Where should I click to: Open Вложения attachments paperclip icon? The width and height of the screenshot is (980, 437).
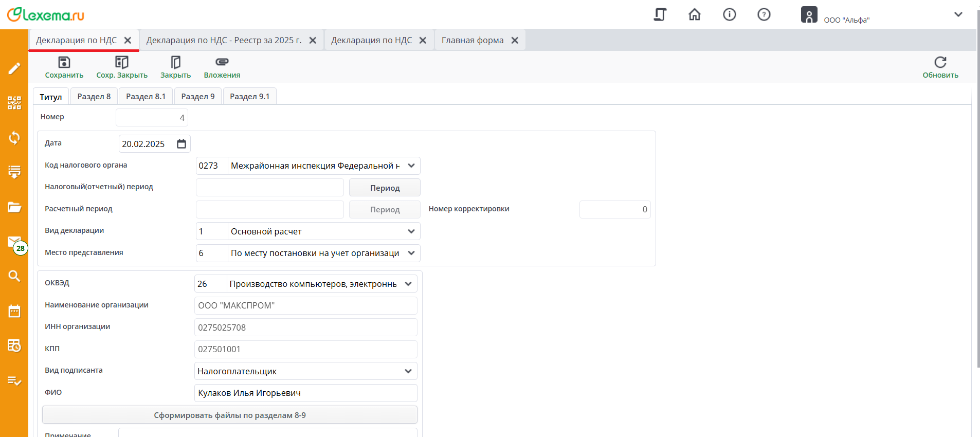tap(222, 63)
